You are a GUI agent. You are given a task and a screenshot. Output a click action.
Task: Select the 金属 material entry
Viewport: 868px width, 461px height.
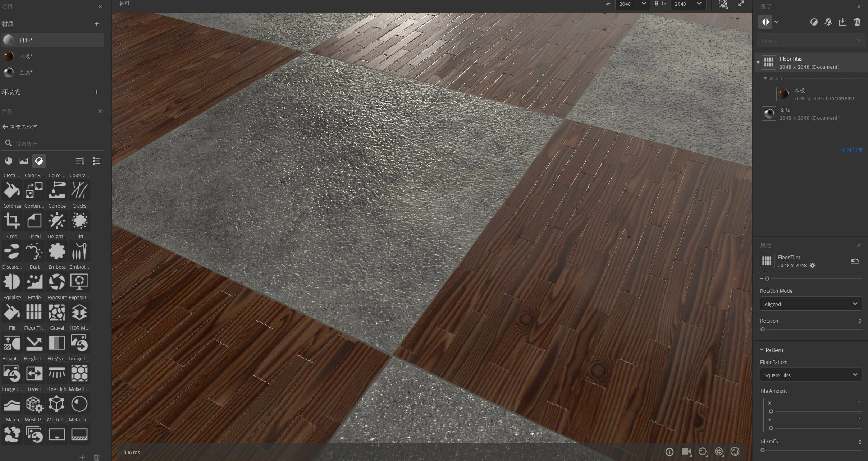tap(26, 73)
